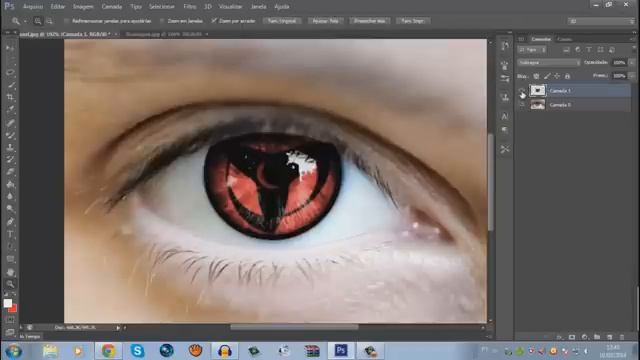
Task: Uncheck the Zoom por arrasto checkbox
Action: pos(214,21)
